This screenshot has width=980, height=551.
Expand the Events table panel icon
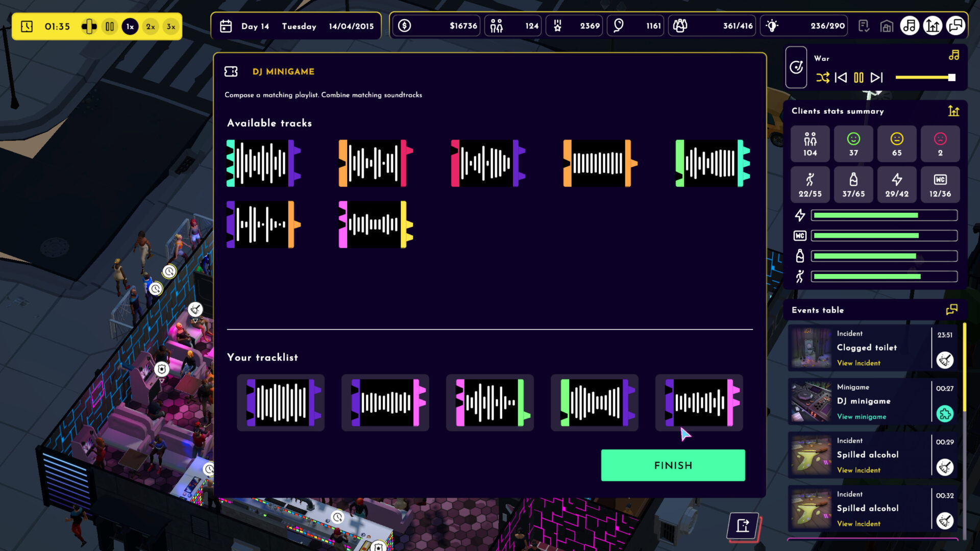coord(951,310)
